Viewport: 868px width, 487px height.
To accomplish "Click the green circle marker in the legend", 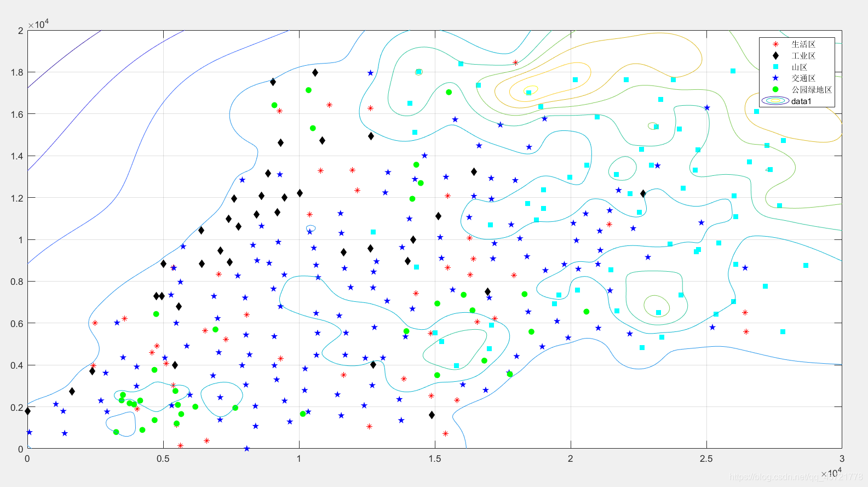I will 775,89.
